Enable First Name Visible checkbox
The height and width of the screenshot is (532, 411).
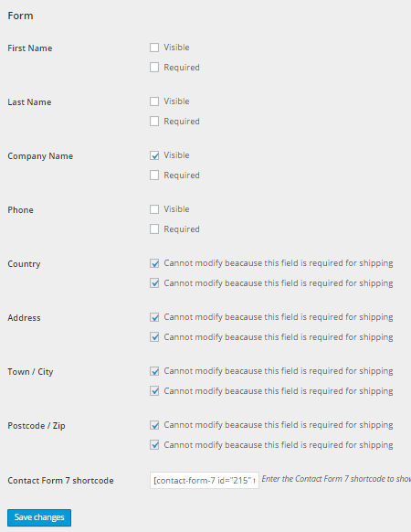[154, 48]
